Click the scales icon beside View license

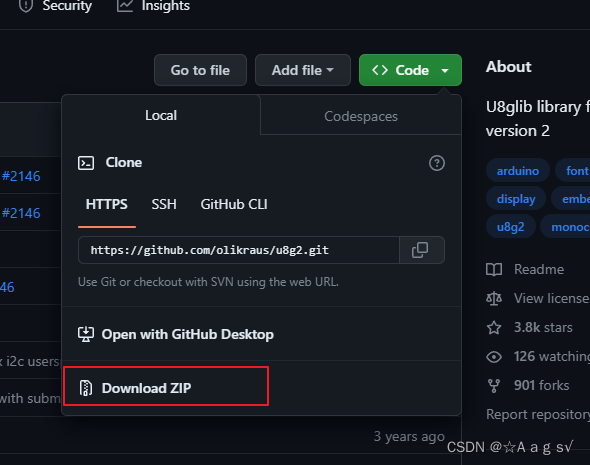click(x=494, y=298)
